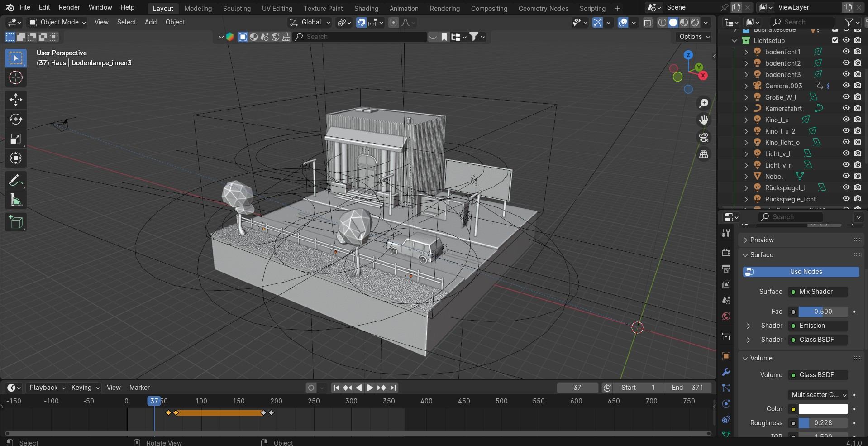The height and width of the screenshot is (446, 868).
Task: Hide Camera.003 in viewport
Action: click(846, 86)
